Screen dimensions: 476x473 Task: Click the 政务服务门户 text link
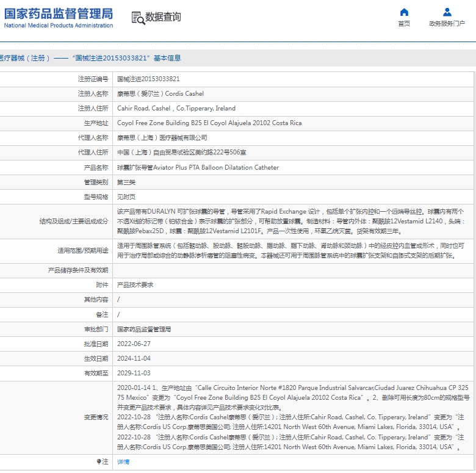tap(447, 24)
